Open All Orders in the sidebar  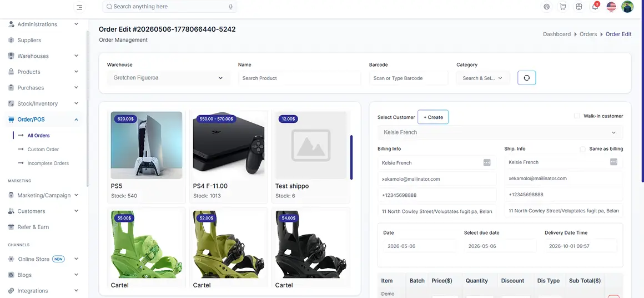39,135
